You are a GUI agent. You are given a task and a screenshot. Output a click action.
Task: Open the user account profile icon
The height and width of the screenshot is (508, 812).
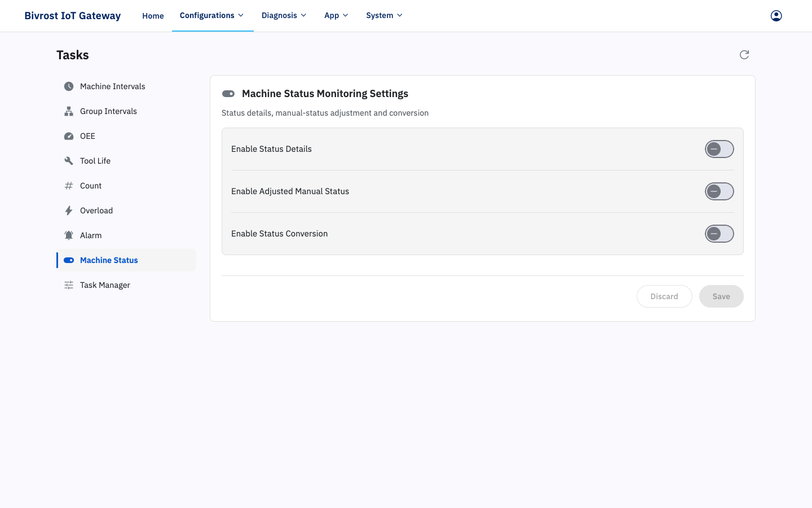click(776, 16)
